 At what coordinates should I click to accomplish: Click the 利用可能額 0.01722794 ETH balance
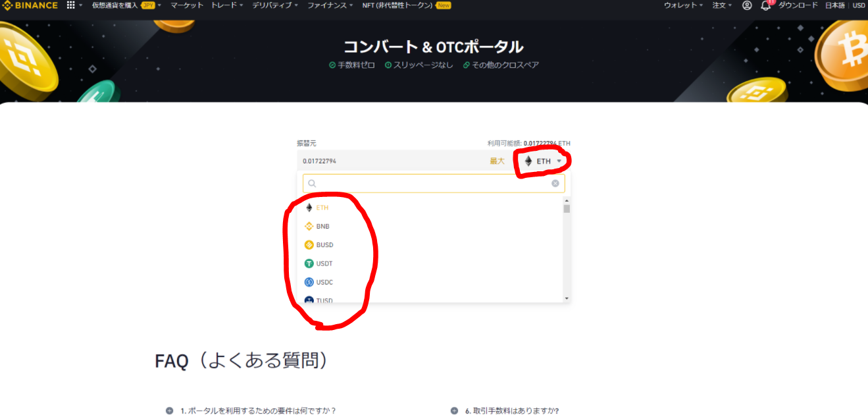(x=528, y=143)
